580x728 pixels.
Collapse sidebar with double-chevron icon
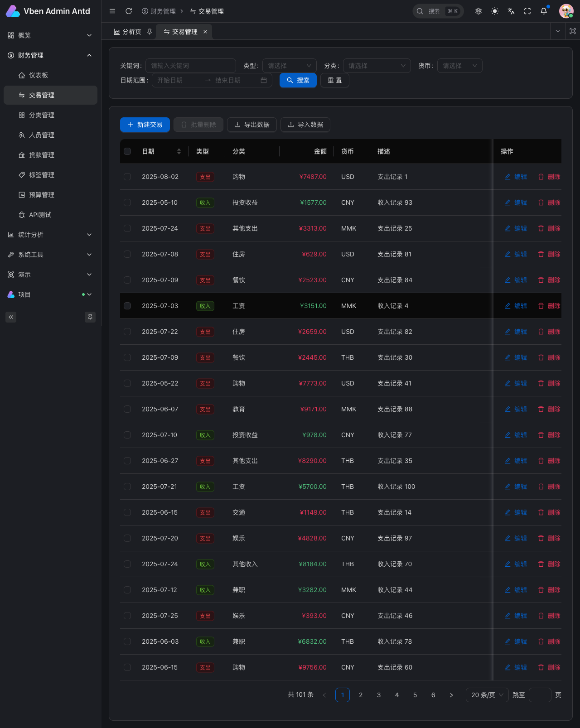point(11,317)
